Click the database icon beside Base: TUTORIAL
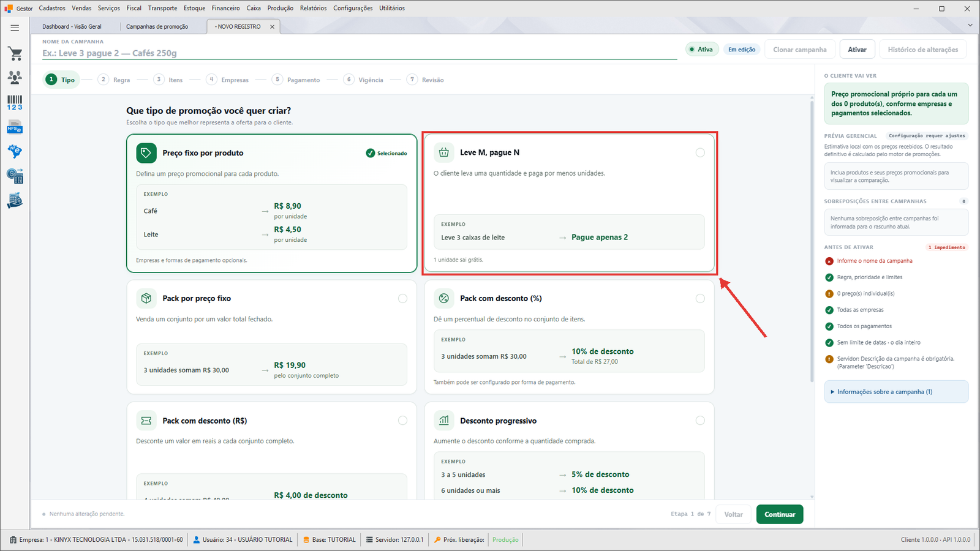 306,540
